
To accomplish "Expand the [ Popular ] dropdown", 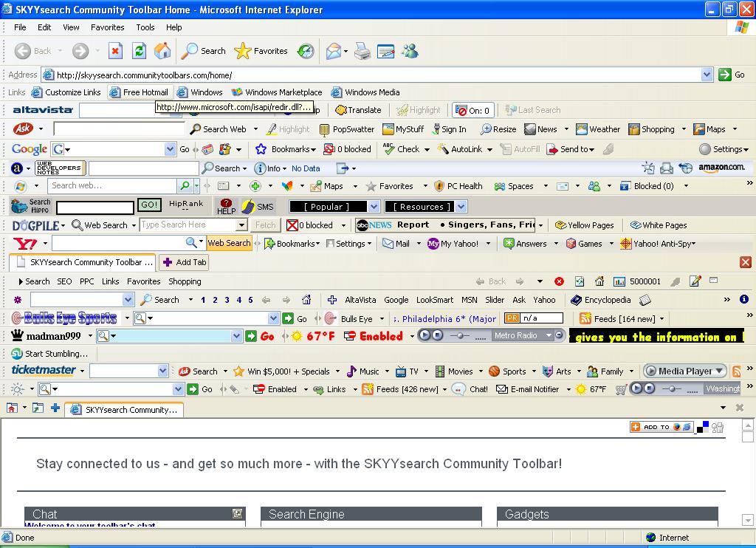I will tap(374, 207).
